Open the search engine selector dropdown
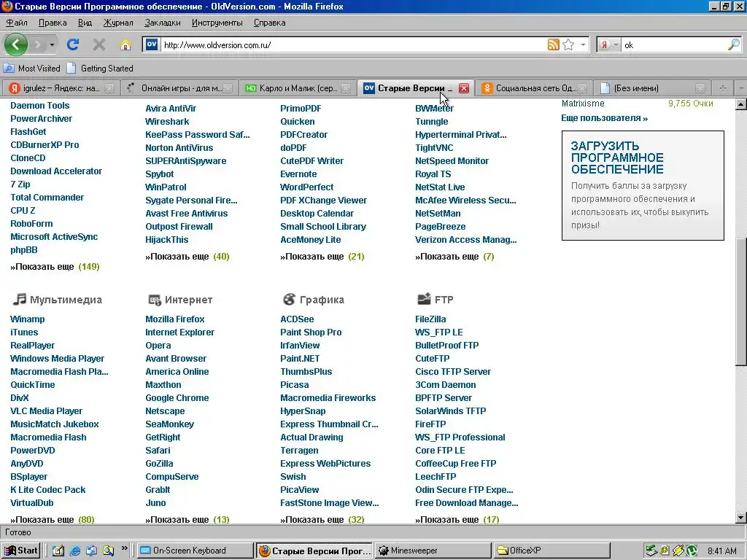 pos(616,44)
